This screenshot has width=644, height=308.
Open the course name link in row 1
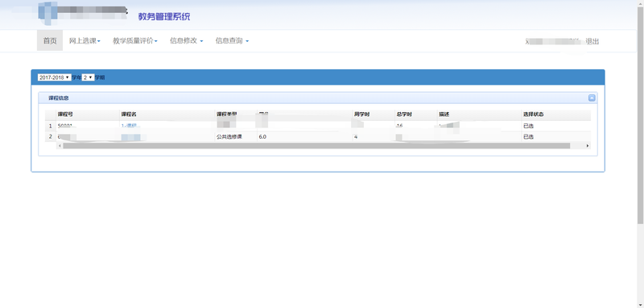pyautogui.click(x=129, y=126)
